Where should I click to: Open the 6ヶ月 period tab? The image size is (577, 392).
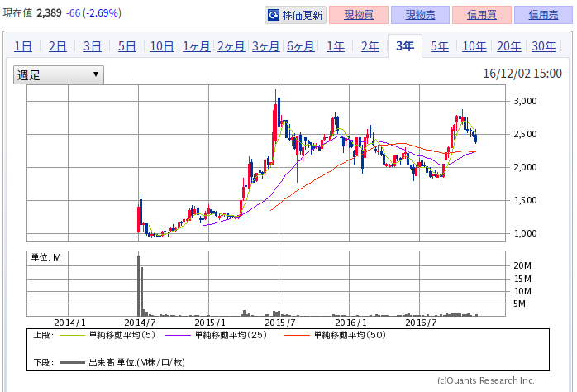[301, 46]
